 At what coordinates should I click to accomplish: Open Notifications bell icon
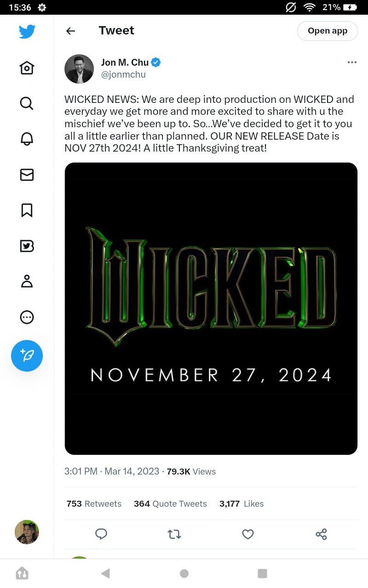tap(27, 139)
